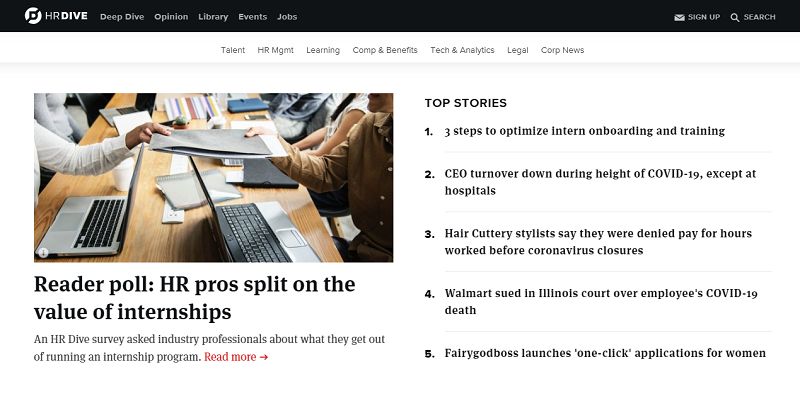Click the HR Dive survey summary text

coord(209,348)
